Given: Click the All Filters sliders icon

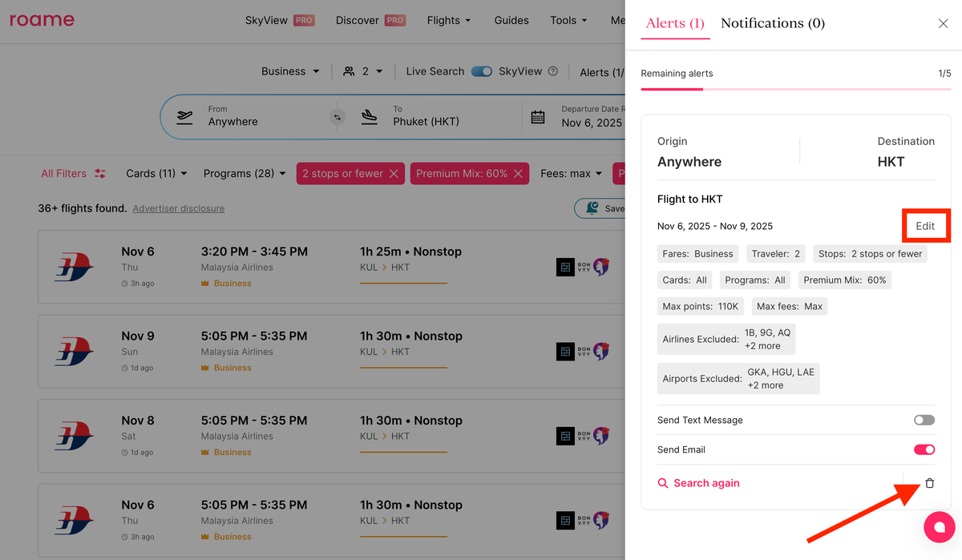Looking at the screenshot, I should 100,173.
